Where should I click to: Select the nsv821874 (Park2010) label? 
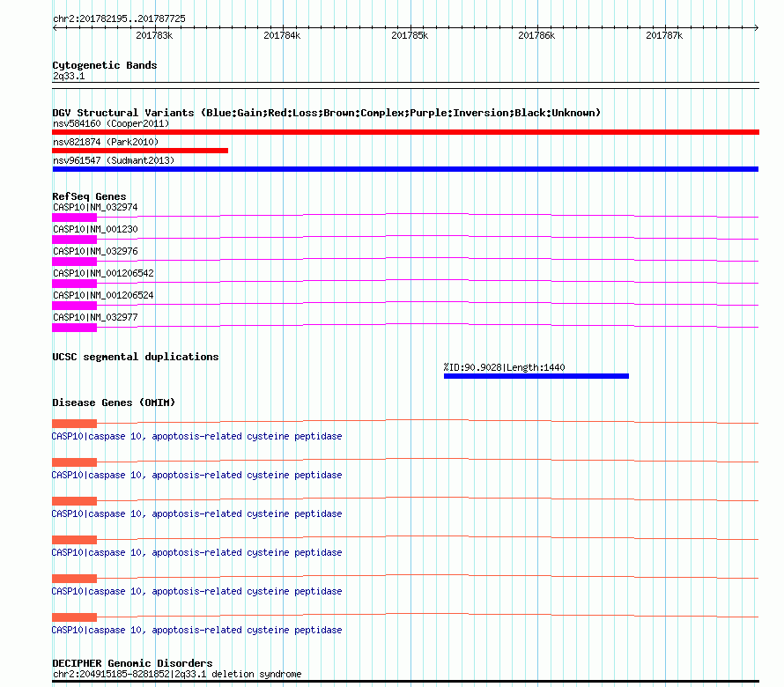pos(106,142)
